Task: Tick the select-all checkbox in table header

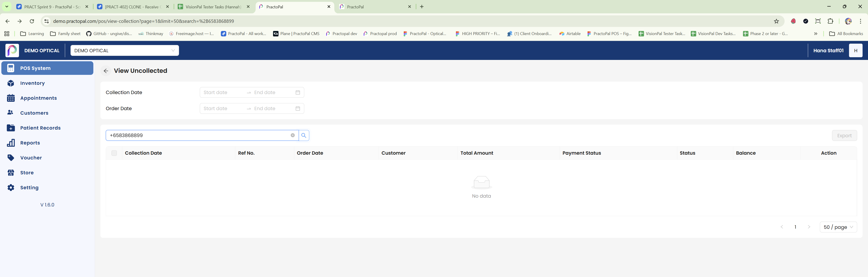Action: (x=114, y=153)
